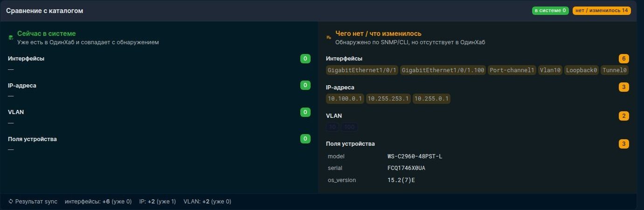This screenshot has height=210, width=644.
Task: Click the faded VLAN chip "10"
Action: coord(332,127)
